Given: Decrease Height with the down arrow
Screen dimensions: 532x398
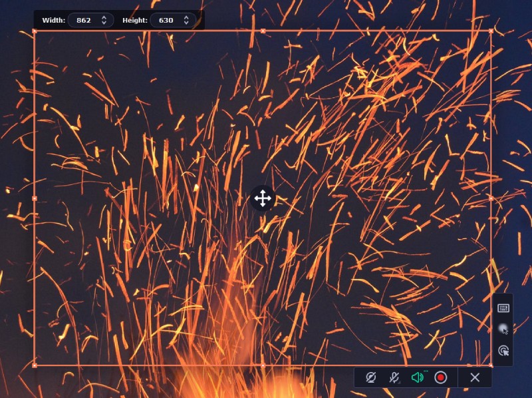Looking at the screenshot, I should 186,23.
